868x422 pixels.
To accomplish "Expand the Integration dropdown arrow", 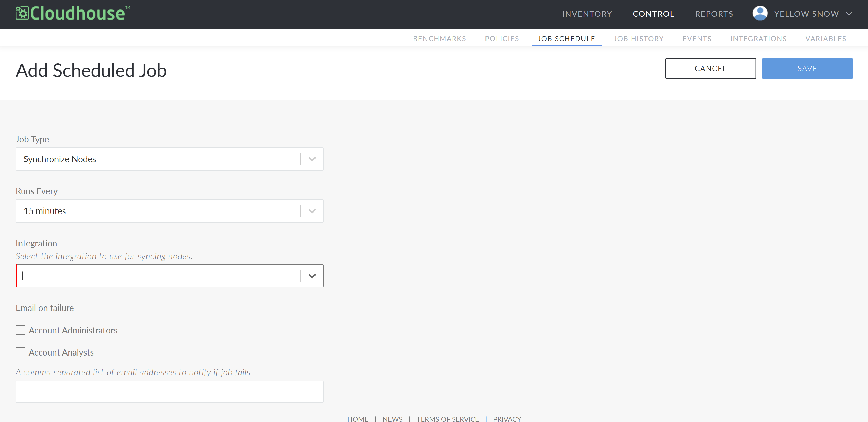I will 312,276.
